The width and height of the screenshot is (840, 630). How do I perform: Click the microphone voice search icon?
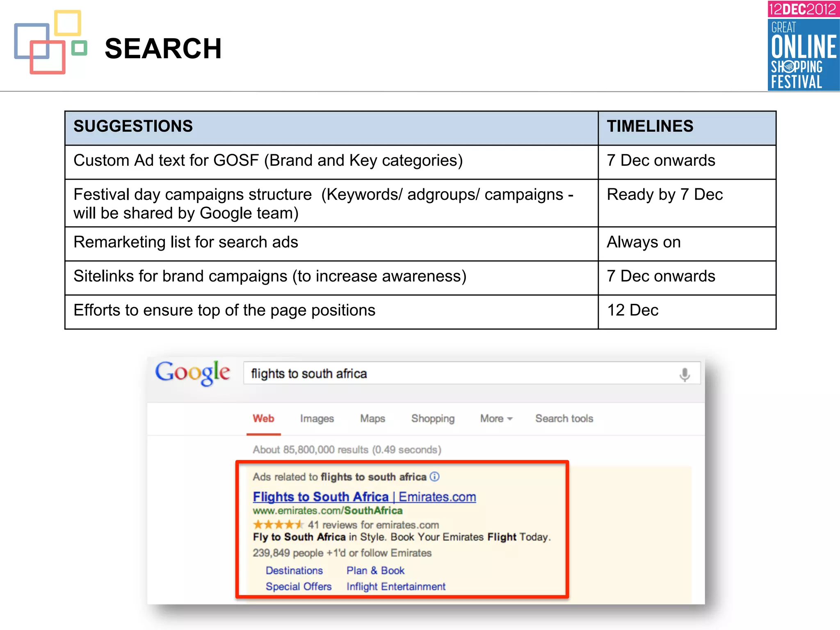click(684, 374)
